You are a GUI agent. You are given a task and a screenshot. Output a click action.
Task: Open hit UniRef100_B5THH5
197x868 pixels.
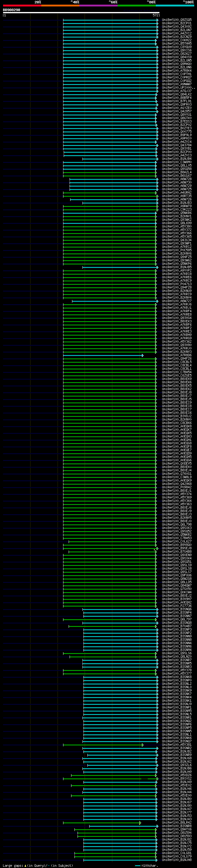[x=177, y=43]
